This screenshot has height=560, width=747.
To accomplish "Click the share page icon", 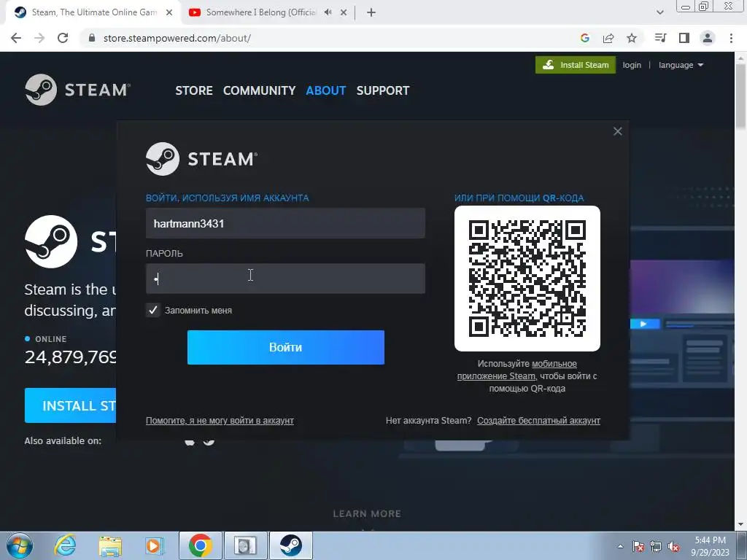I will pyautogui.click(x=608, y=38).
